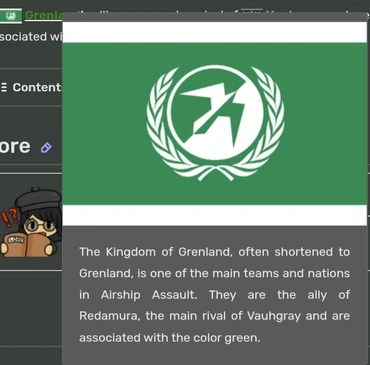Click the small Grenland flag icon beside the link

(11, 16)
